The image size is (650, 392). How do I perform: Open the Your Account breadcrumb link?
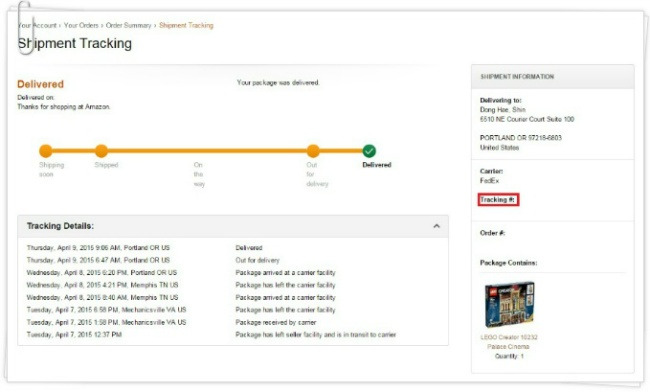click(x=37, y=25)
